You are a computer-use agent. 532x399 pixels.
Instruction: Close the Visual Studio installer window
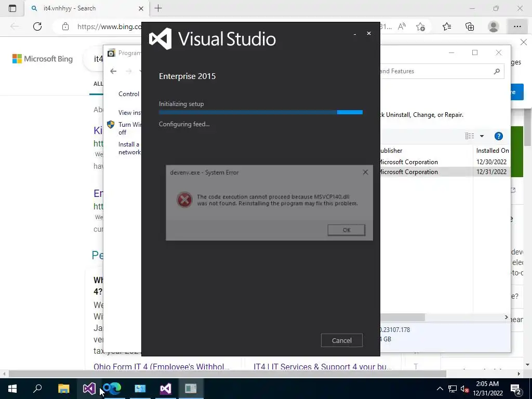tap(369, 33)
